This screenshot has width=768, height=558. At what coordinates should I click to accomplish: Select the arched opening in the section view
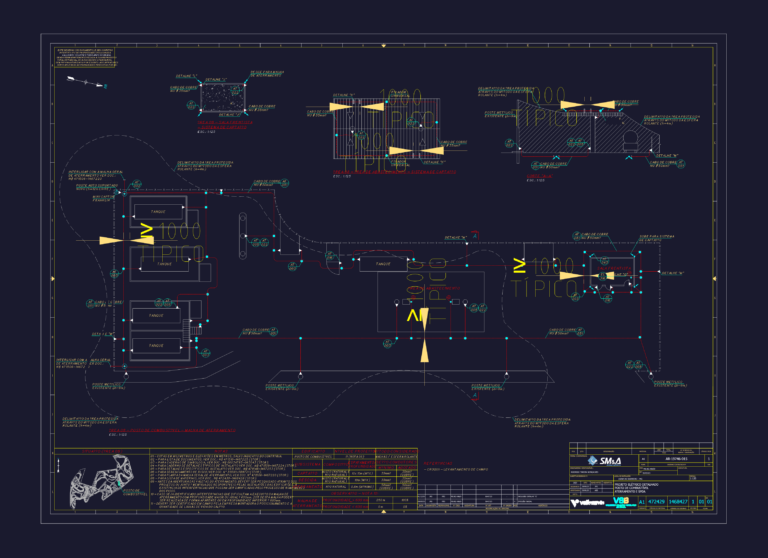pos(630,141)
